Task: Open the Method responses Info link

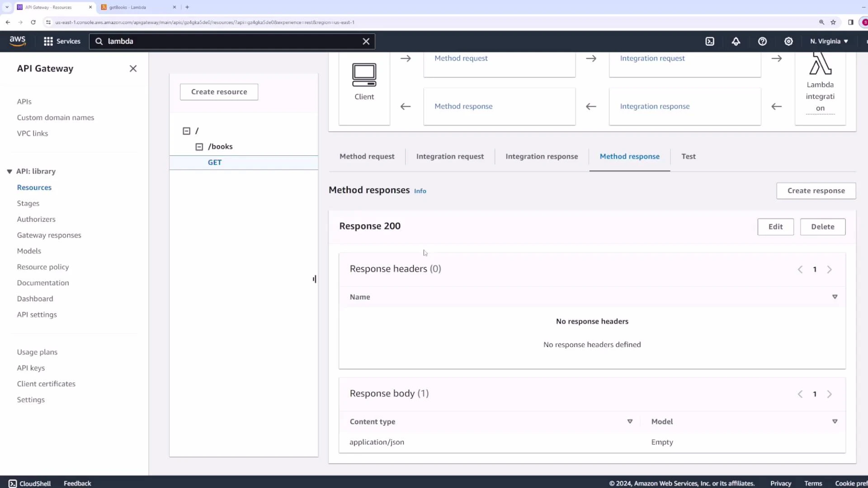Action: click(x=420, y=191)
